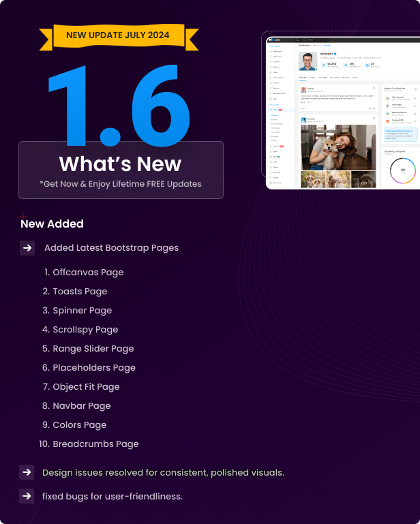This screenshot has height=524, width=420.
Task: Click the What's New heading box
Action: [x=121, y=170]
